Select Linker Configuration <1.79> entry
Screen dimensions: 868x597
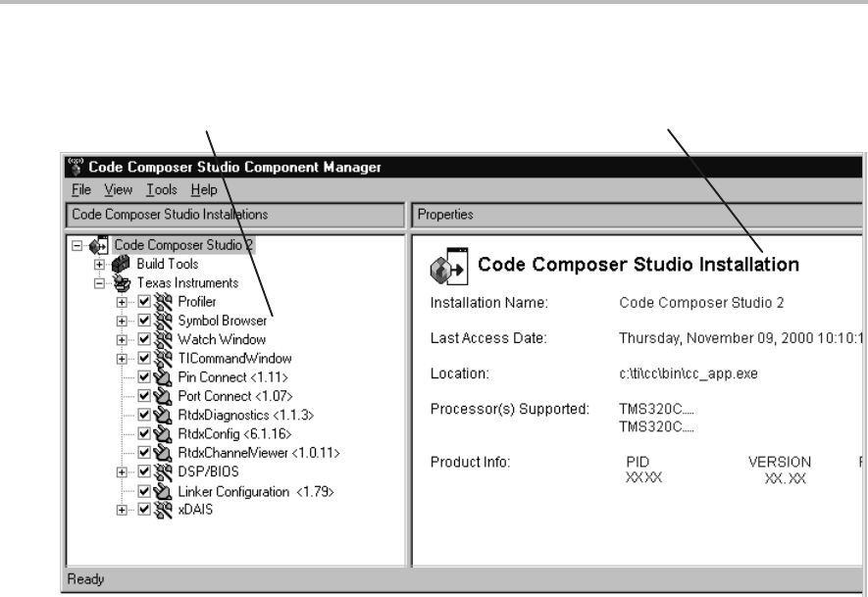point(256,491)
